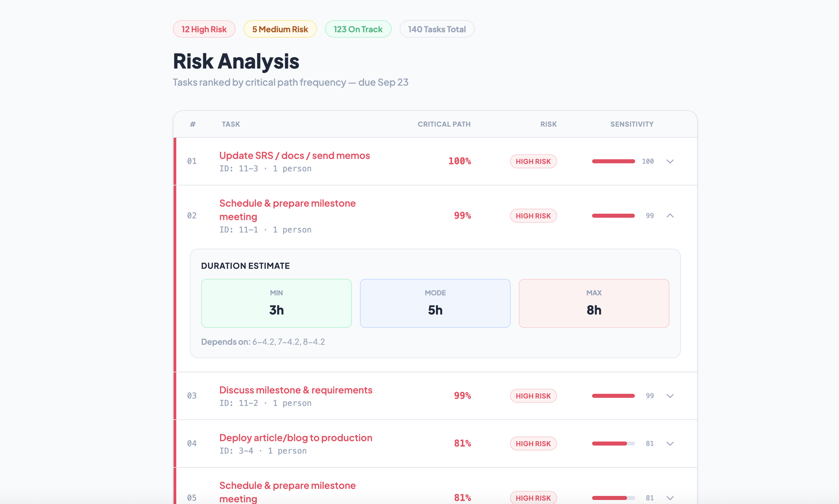This screenshot has height=504, width=839.
Task: Click the MIN 3h duration card
Action: (x=276, y=303)
